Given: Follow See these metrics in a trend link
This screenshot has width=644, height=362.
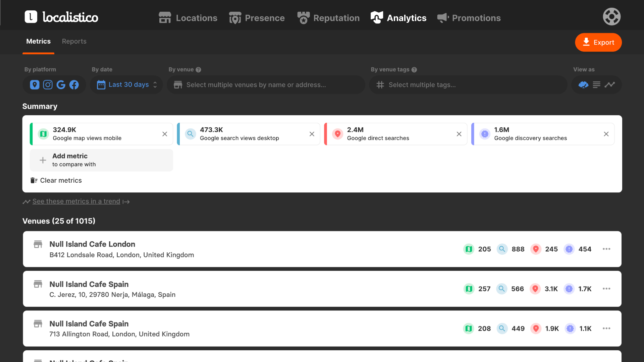Looking at the screenshot, I should 76,201.
